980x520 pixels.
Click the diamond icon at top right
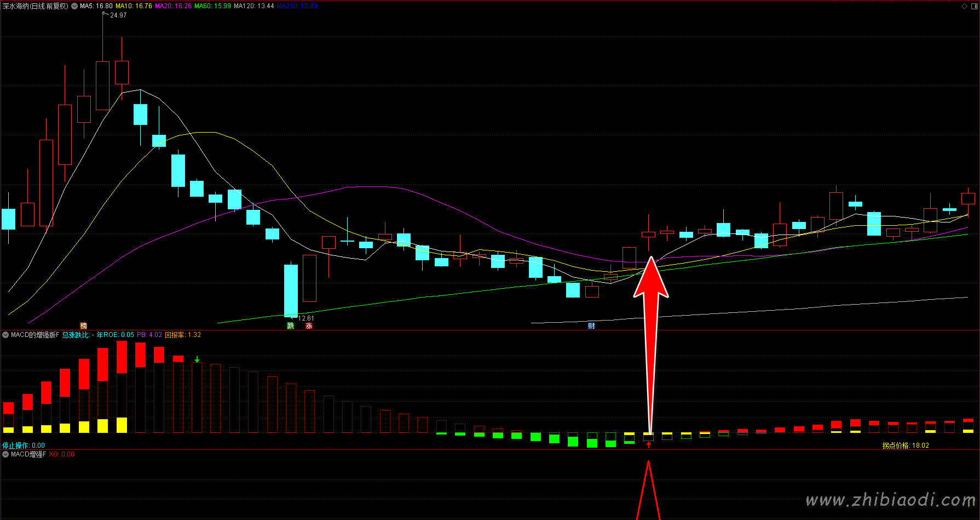(964, 6)
